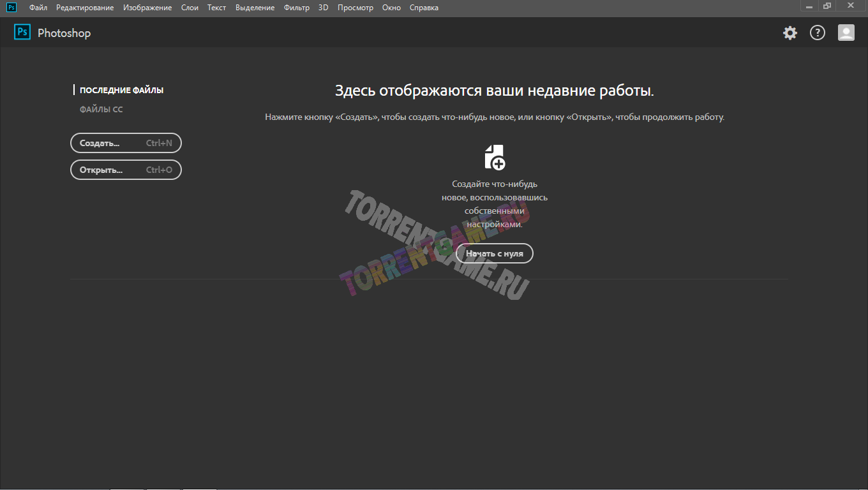
Task: Click the Начать с нуля button
Action: [x=494, y=253]
